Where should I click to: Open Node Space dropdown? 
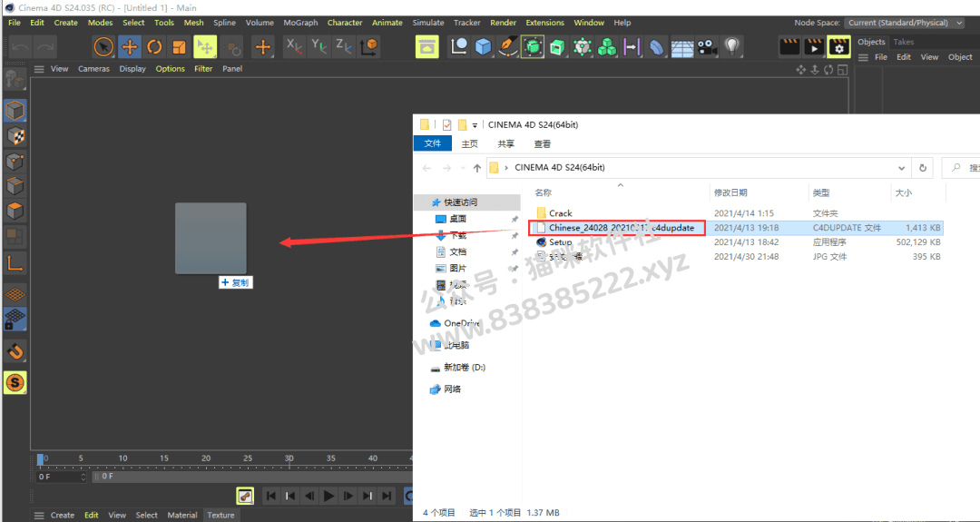pos(905,23)
